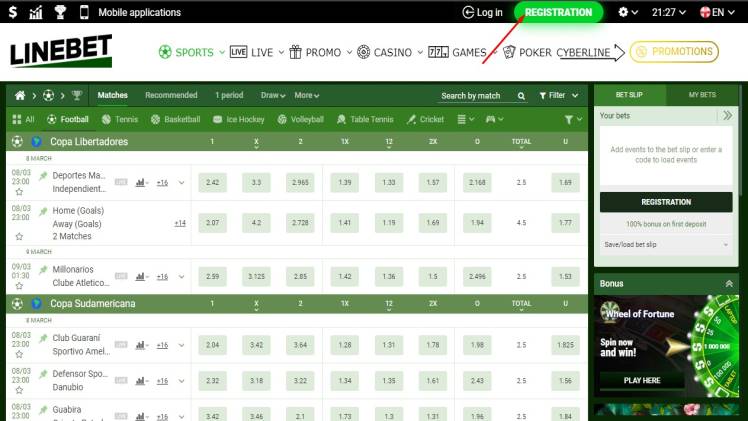Select odds 3.64 for Sportivo Amel... win
Screen dimensions: 748x421
[x=300, y=345]
